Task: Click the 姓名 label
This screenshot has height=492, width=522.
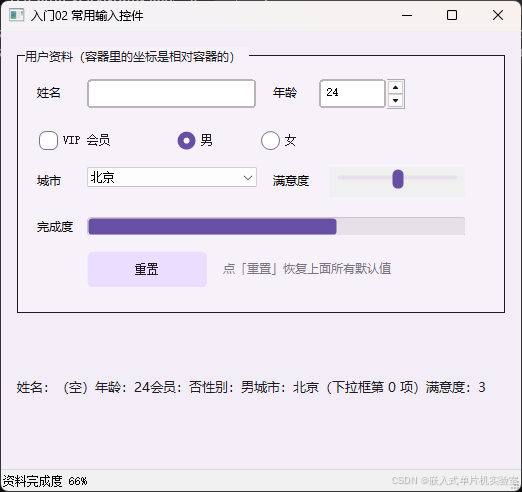Action: coord(49,93)
